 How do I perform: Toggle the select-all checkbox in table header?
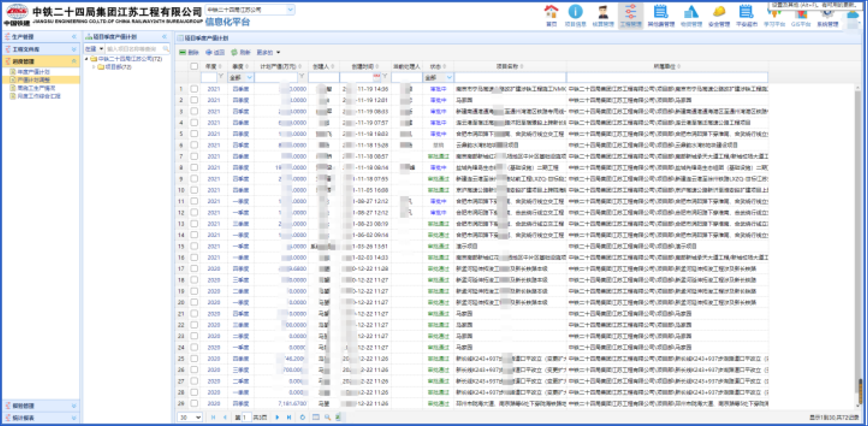point(194,66)
